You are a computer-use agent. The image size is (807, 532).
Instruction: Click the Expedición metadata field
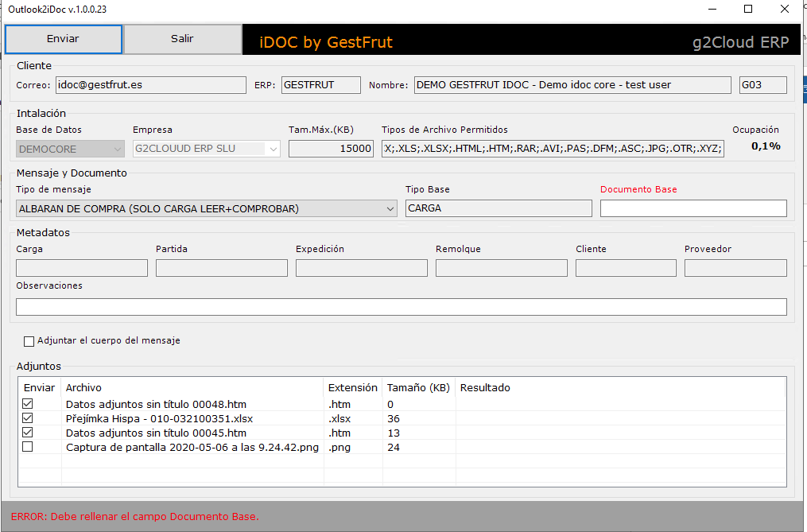point(361,268)
